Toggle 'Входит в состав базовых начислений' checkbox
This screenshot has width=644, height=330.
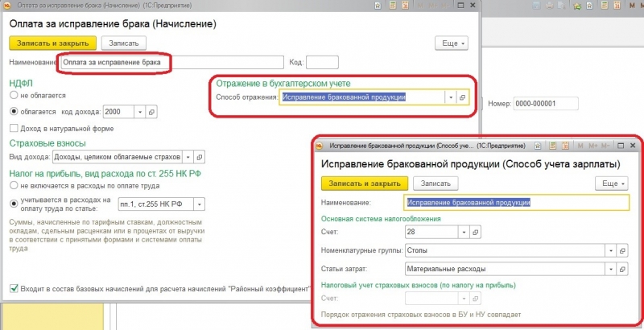pyautogui.click(x=14, y=289)
